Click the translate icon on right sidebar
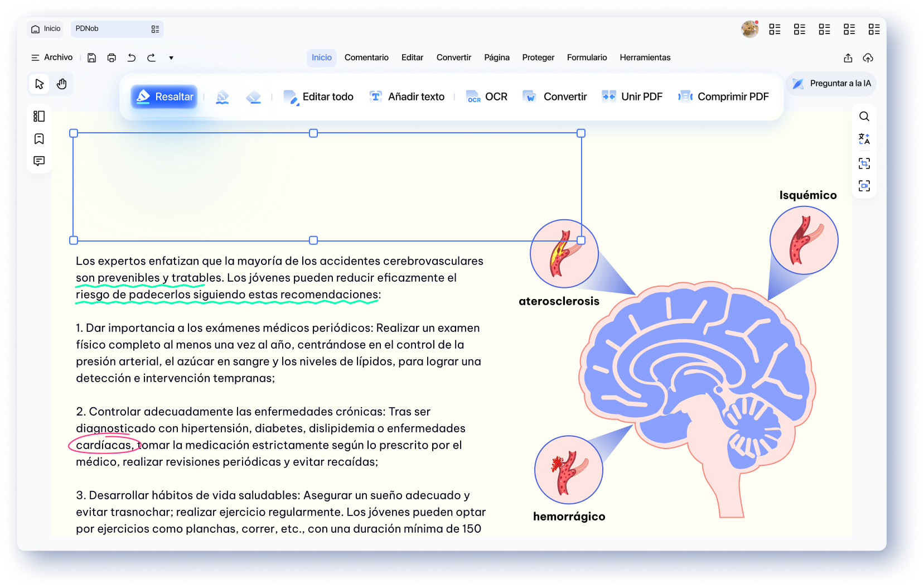924x588 pixels. (864, 139)
